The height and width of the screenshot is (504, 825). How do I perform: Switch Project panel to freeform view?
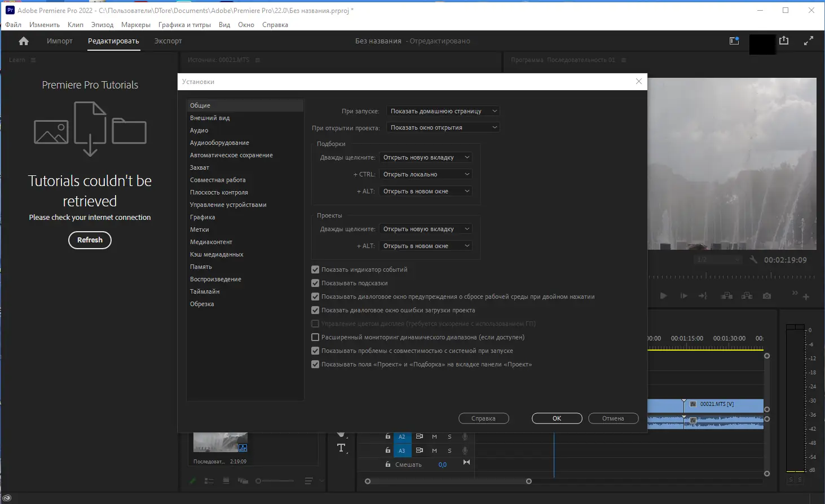(x=243, y=481)
